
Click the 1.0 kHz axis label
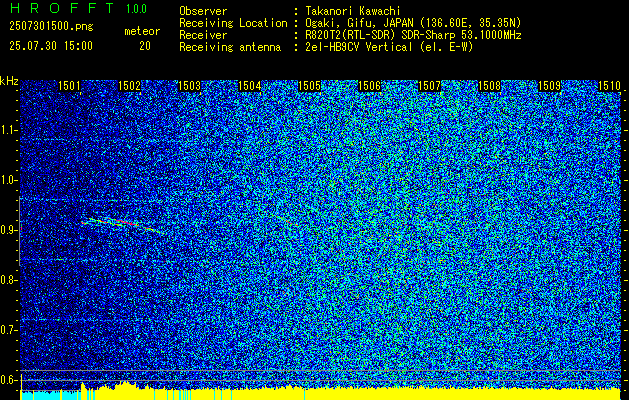coord(8,180)
